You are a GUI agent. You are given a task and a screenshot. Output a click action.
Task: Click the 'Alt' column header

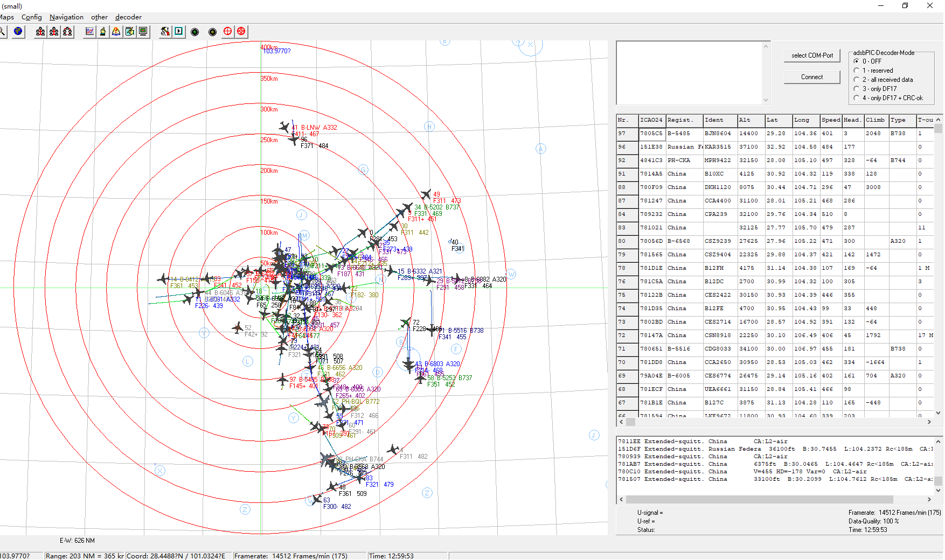pyautogui.click(x=751, y=120)
